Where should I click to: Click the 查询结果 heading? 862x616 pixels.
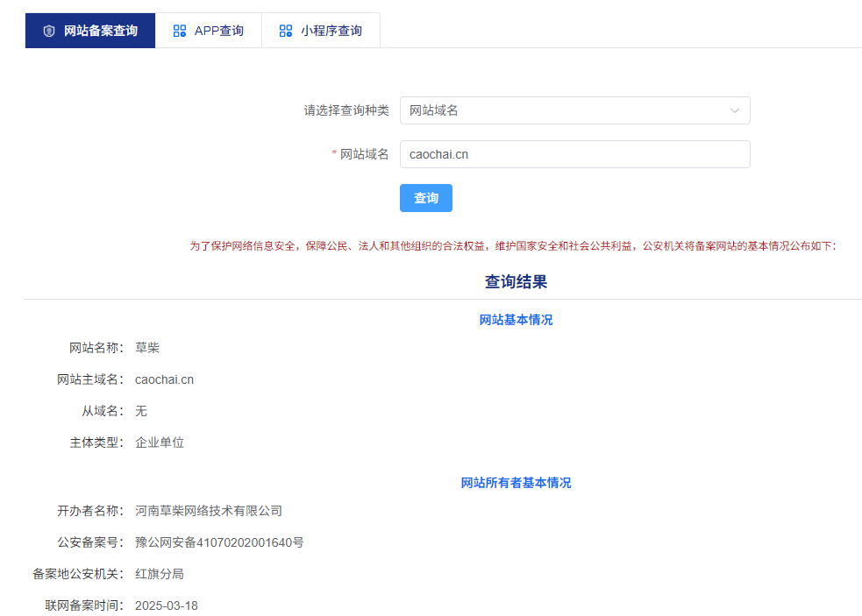pyautogui.click(x=516, y=282)
